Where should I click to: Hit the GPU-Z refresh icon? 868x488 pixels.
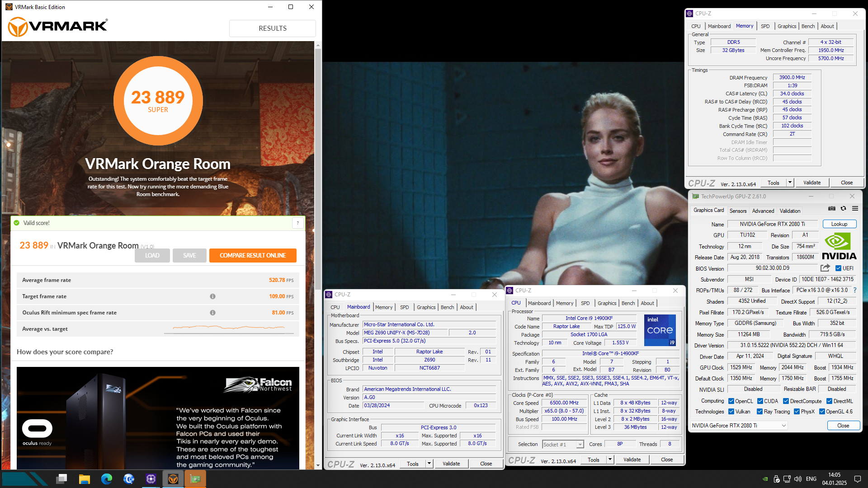843,209
